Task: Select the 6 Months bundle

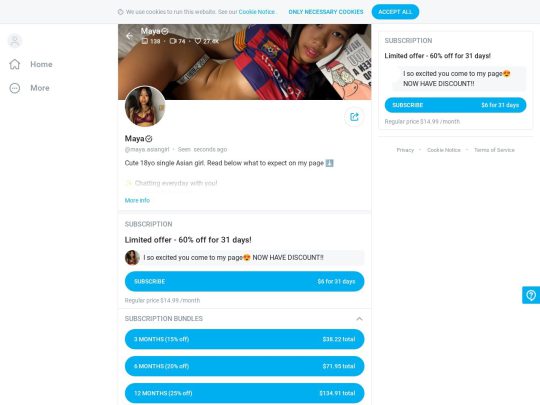Action: click(244, 366)
